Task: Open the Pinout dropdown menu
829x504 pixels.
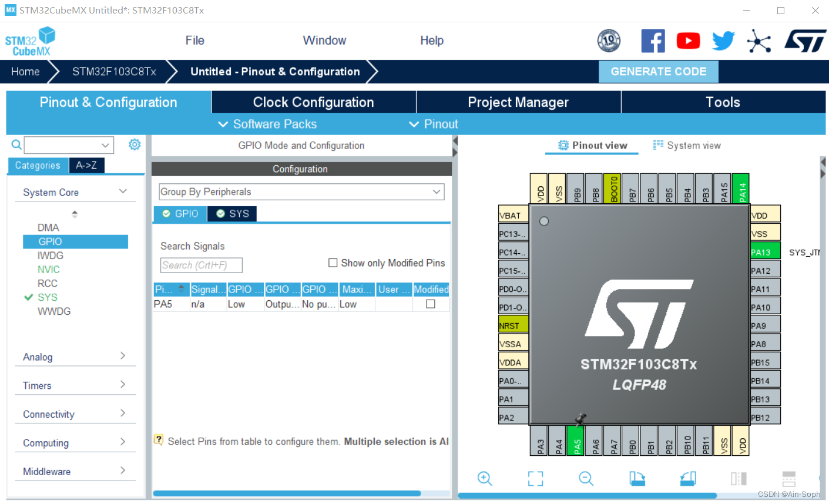Action: [434, 124]
